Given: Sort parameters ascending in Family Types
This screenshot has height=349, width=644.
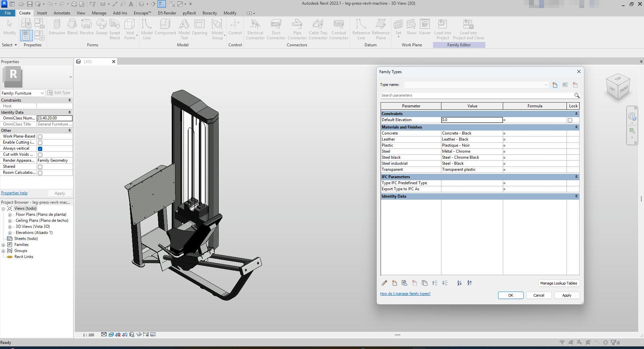Looking at the screenshot, I should [x=459, y=283].
